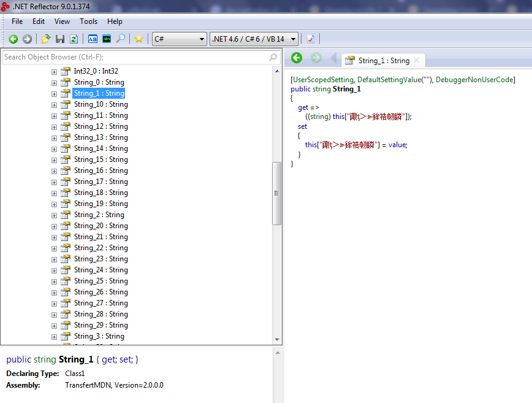Open the View menu
The image size is (532, 403).
(62, 21)
